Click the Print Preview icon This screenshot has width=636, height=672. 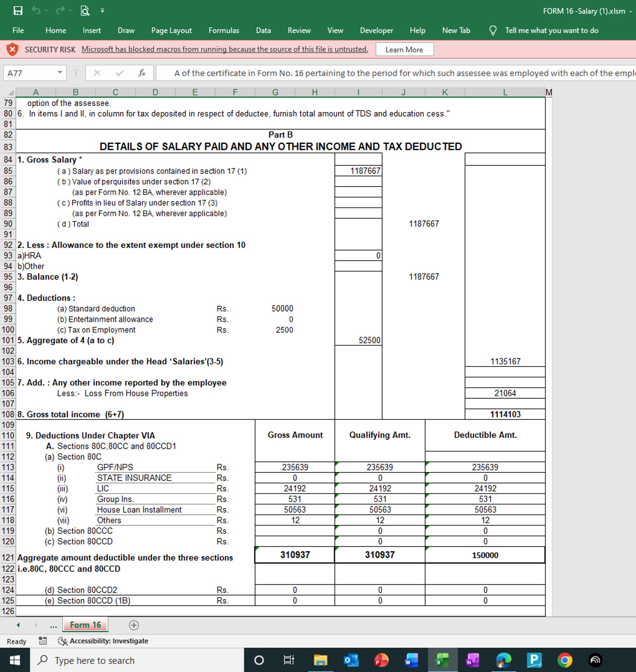(x=85, y=11)
